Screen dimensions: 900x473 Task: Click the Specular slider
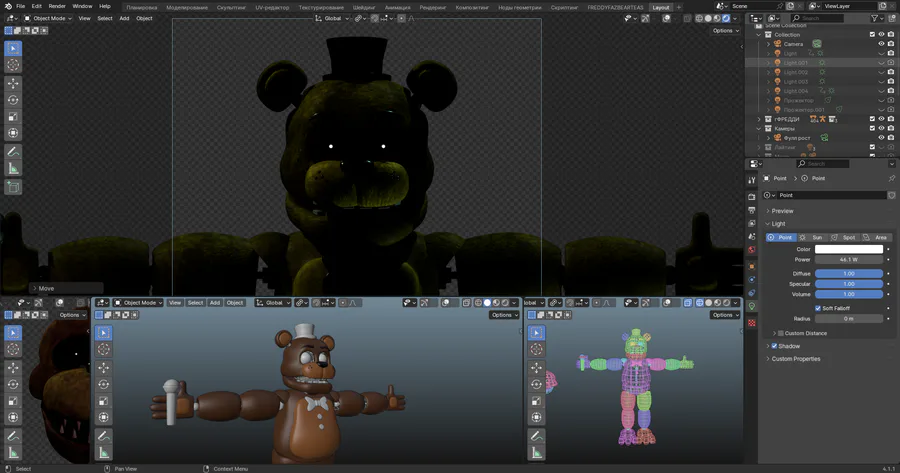point(849,284)
